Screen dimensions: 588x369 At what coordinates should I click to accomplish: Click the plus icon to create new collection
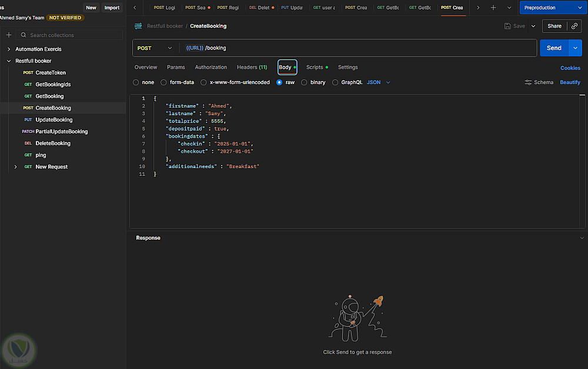tap(9, 35)
